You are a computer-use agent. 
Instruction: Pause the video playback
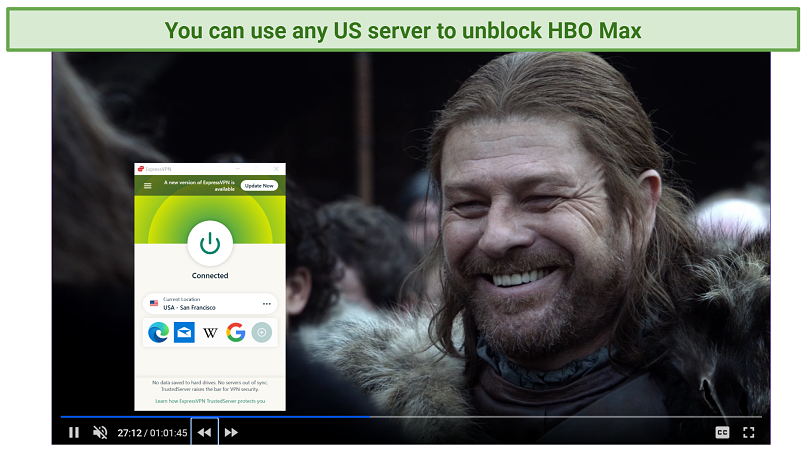pos(74,432)
